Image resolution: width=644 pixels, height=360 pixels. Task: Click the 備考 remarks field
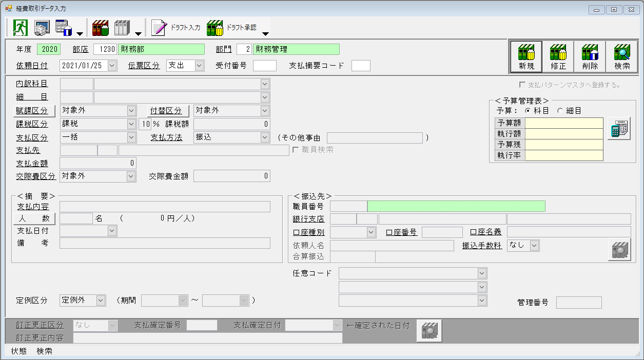165,243
